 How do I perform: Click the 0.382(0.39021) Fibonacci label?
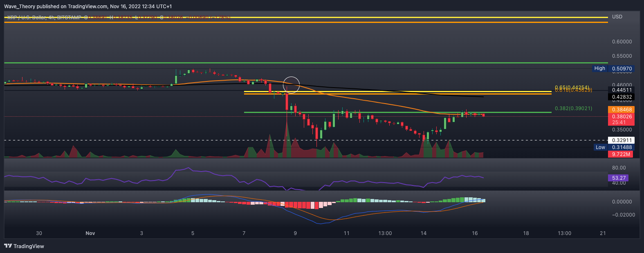point(573,108)
